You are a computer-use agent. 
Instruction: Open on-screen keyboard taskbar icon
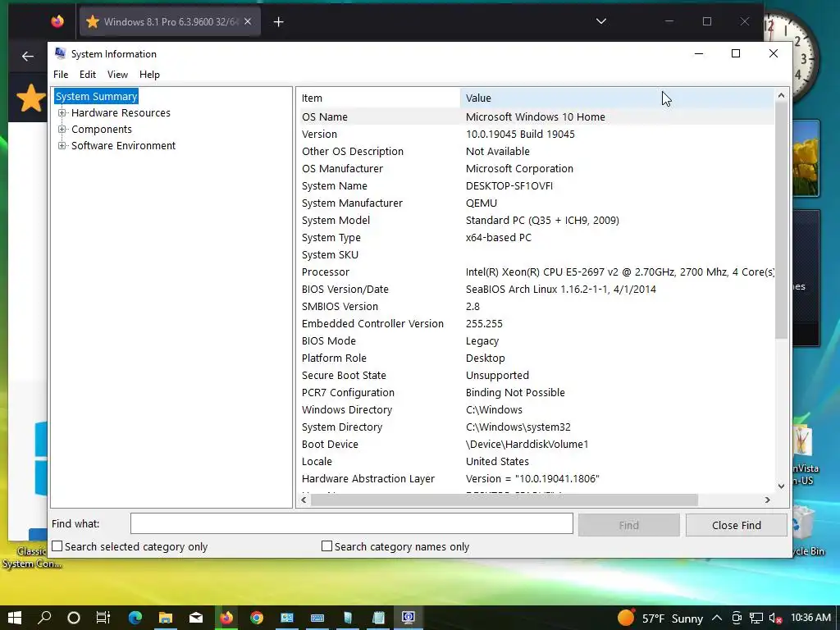click(x=317, y=618)
